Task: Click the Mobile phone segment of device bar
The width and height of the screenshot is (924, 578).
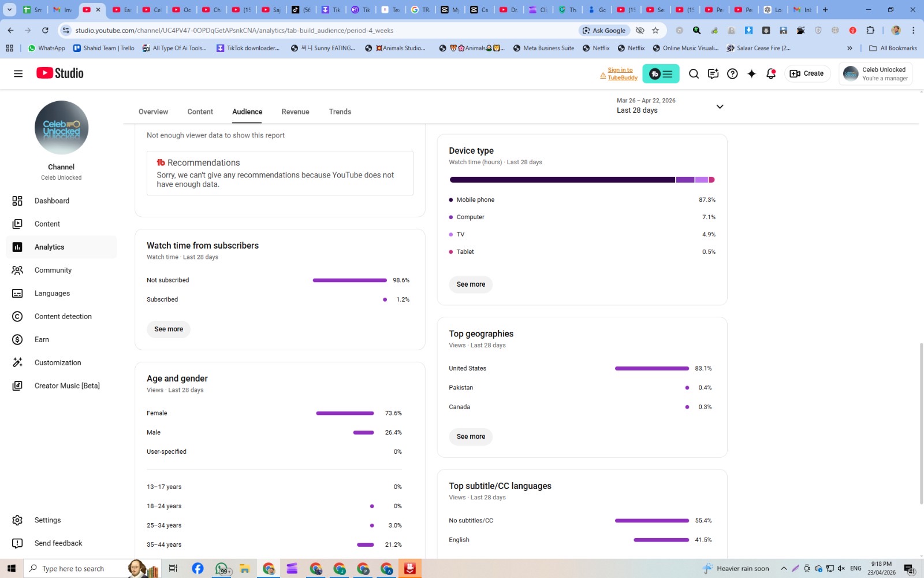Action: (562, 180)
